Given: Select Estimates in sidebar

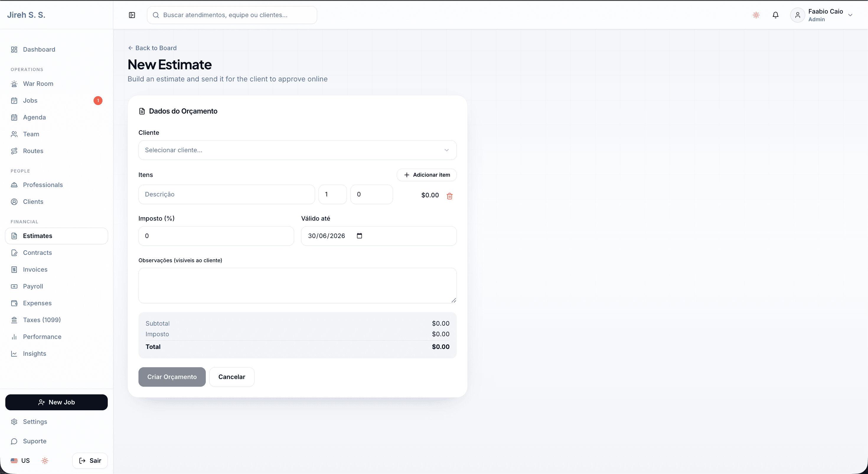Looking at the screenshot, I should tap(57, 236).
